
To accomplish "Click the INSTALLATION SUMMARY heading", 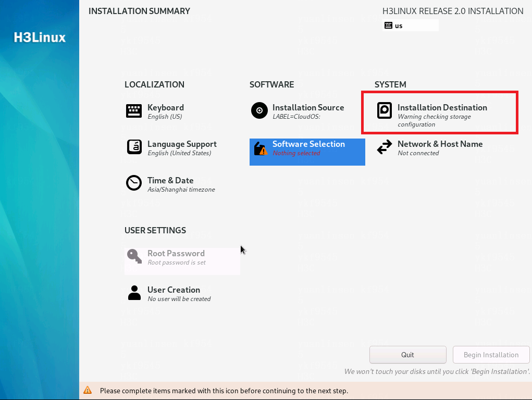I will tap(139, 11).
